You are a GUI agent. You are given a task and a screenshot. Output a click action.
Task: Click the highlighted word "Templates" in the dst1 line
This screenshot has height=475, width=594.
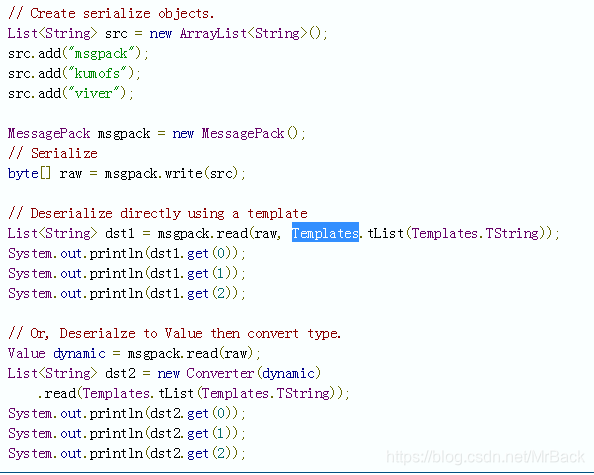(x=325, y=233)
